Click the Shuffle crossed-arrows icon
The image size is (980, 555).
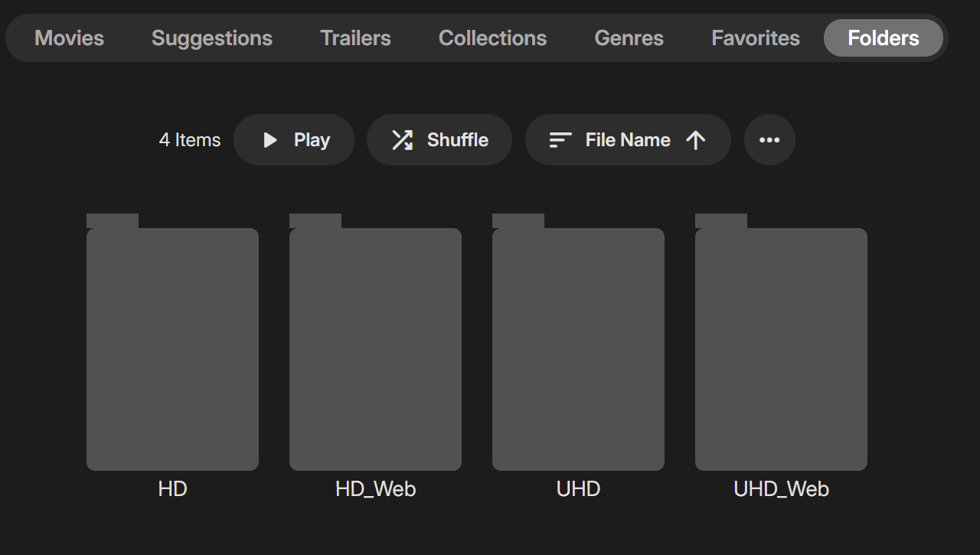click(x=403, y=140)
